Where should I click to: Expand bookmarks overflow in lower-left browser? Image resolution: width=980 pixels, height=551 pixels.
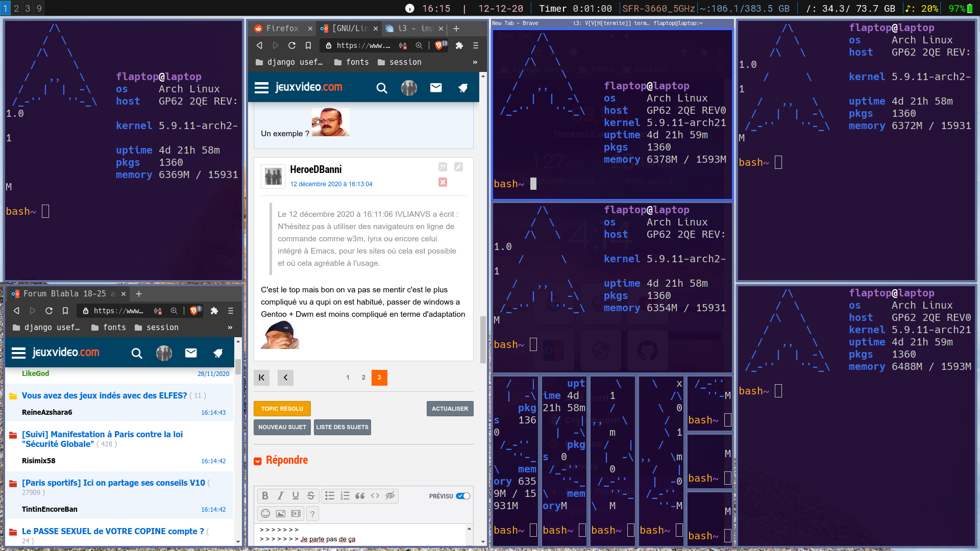pyautogui.click(x=230, y=328)
